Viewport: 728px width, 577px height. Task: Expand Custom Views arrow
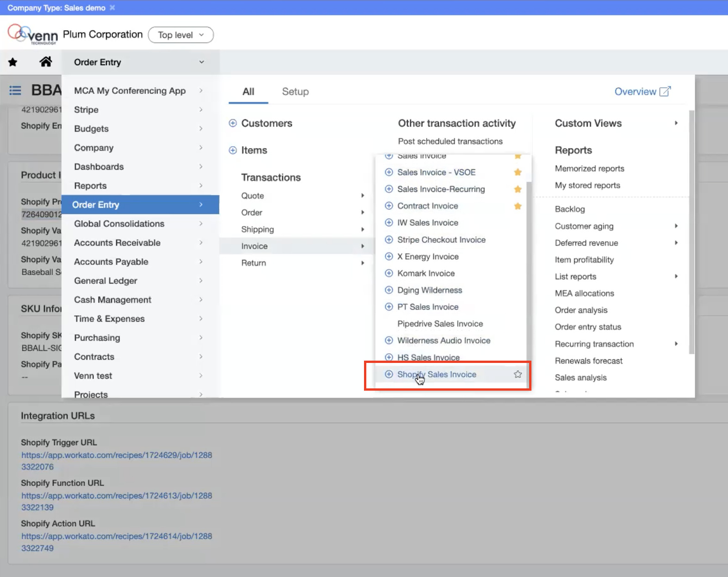pyautogui.click(x=676, y=123)
